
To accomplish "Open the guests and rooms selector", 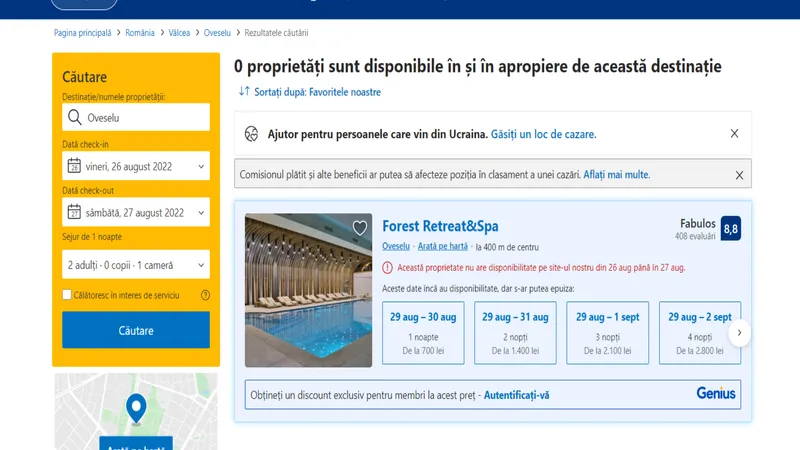I will pos(135,265).
